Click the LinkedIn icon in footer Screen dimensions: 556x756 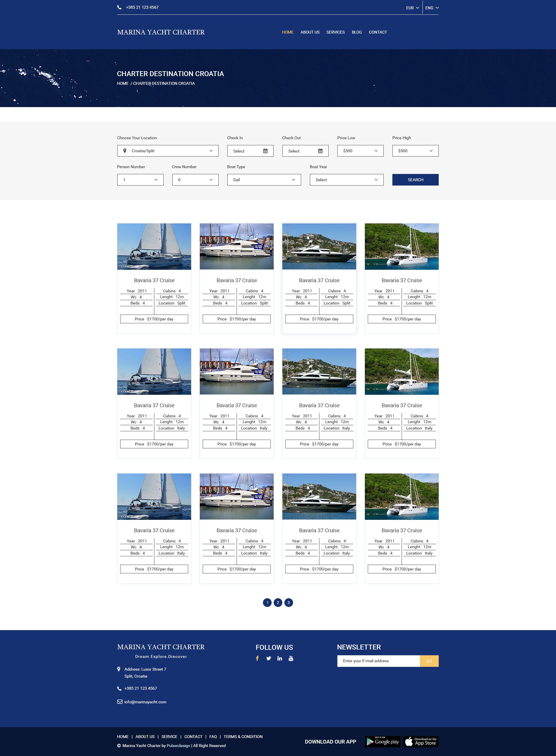tap(280, 658)
